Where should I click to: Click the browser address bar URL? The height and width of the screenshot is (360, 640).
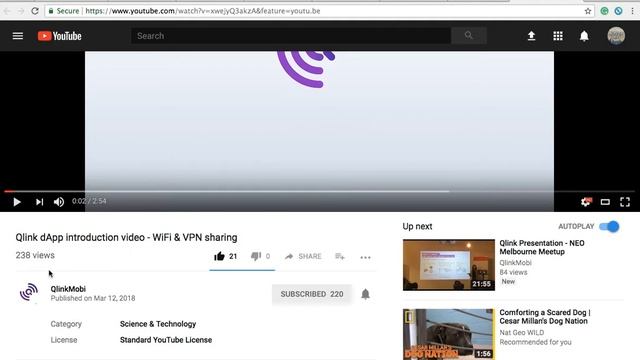[x=202, y=11]
